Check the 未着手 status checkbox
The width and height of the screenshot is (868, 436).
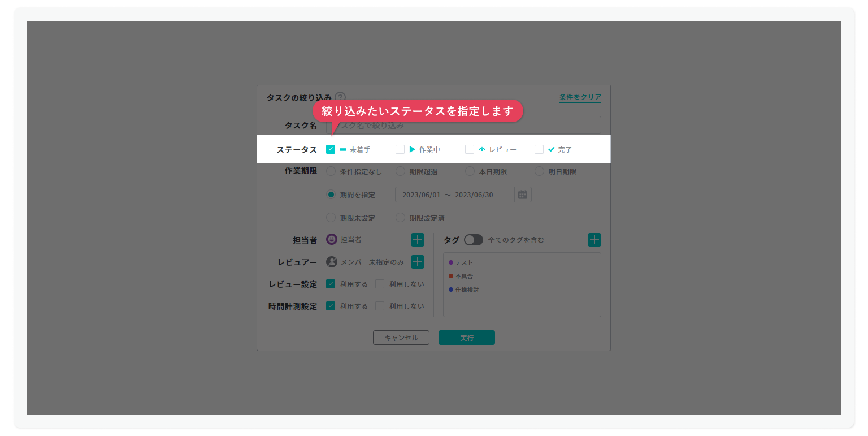331,149
